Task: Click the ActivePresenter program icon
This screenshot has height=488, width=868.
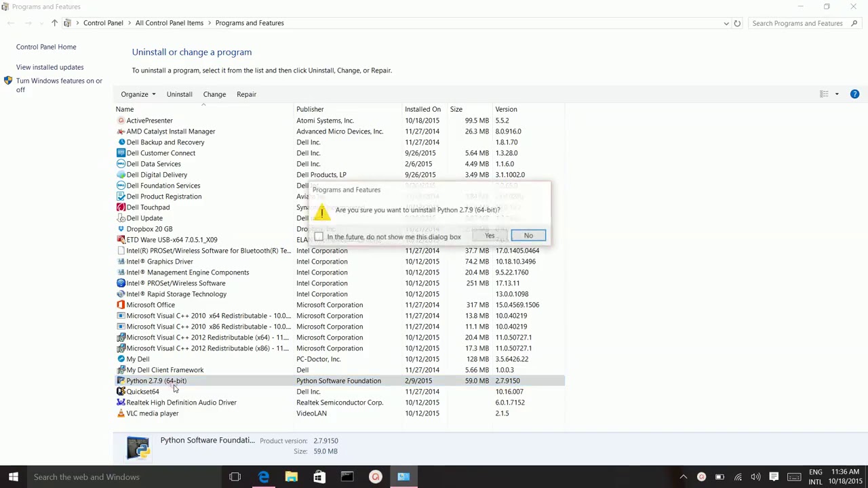Action: point(121,121)
